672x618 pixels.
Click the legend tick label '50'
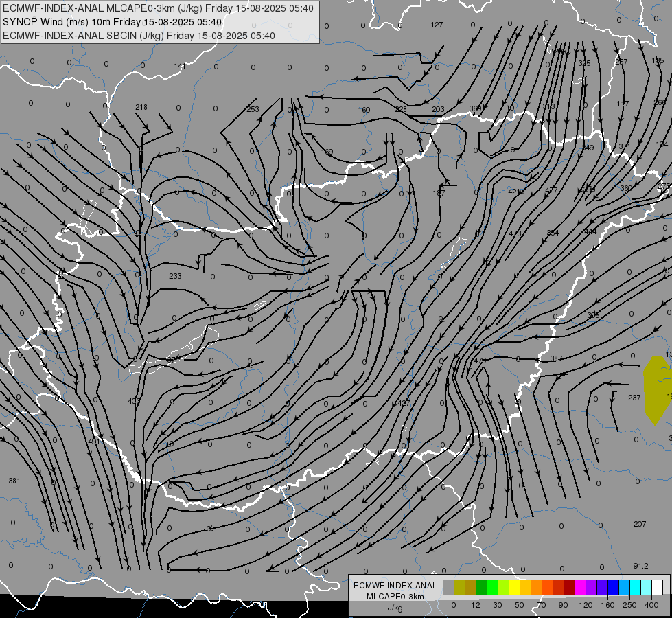[520, 605]
